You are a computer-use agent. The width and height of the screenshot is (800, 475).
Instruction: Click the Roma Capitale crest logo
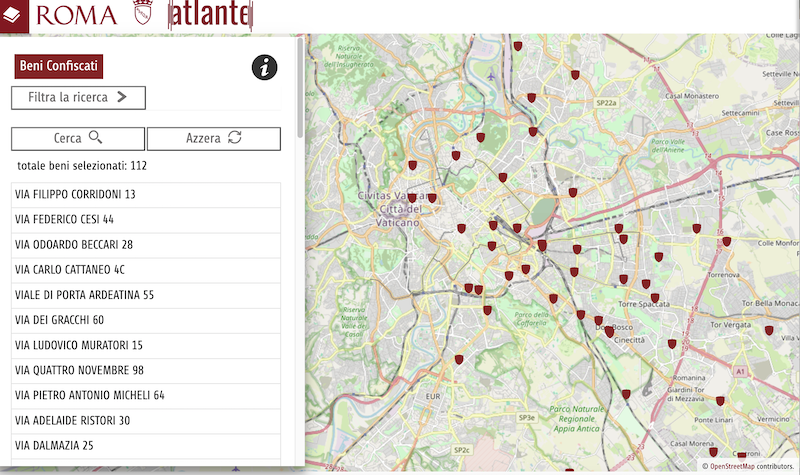pyautogui.click(x=143, y=12)
